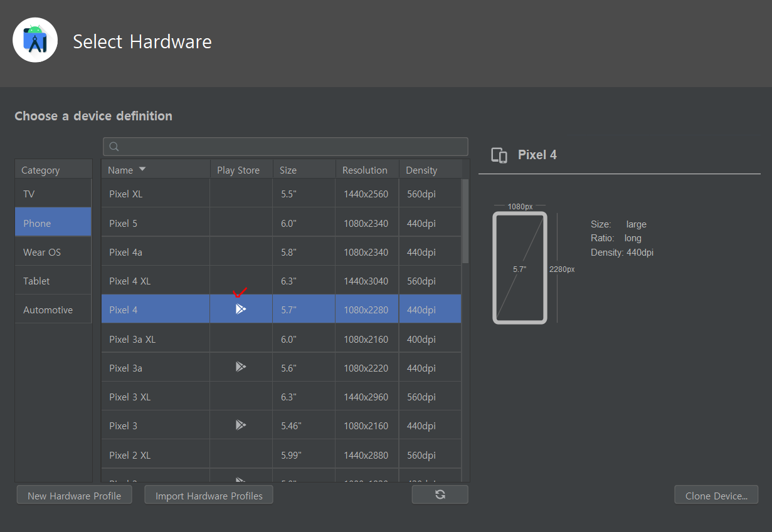Select the TV category
The image size is (772, 532).
(53, 194)
